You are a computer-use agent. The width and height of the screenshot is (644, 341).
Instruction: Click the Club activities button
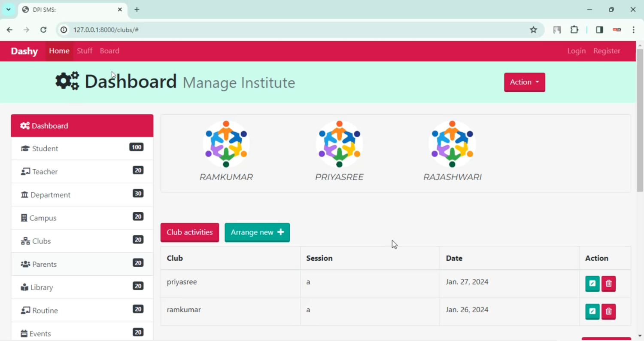(190, 232)
